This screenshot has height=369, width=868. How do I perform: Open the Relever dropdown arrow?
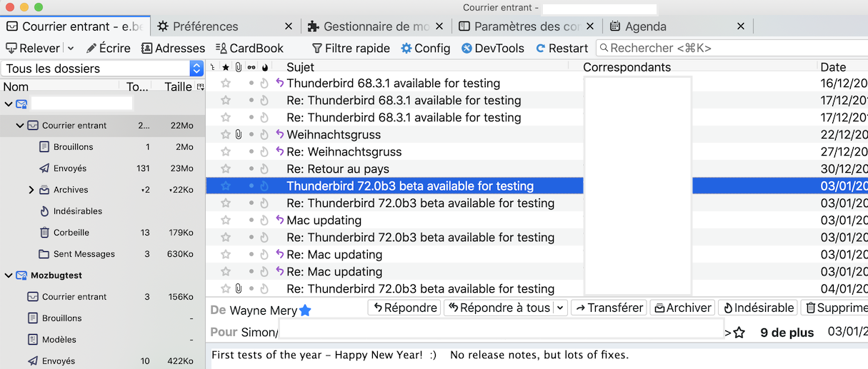click(70, 49)
